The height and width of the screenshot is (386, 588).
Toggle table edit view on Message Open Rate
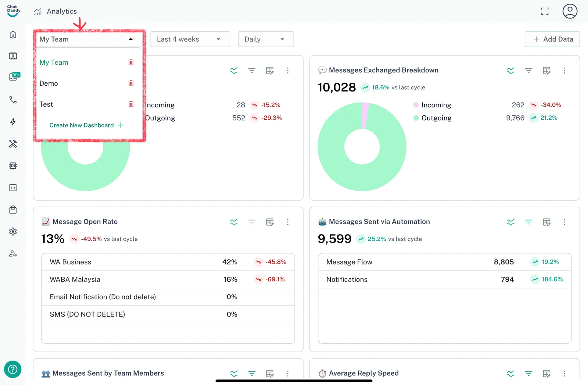click(270, 222)
